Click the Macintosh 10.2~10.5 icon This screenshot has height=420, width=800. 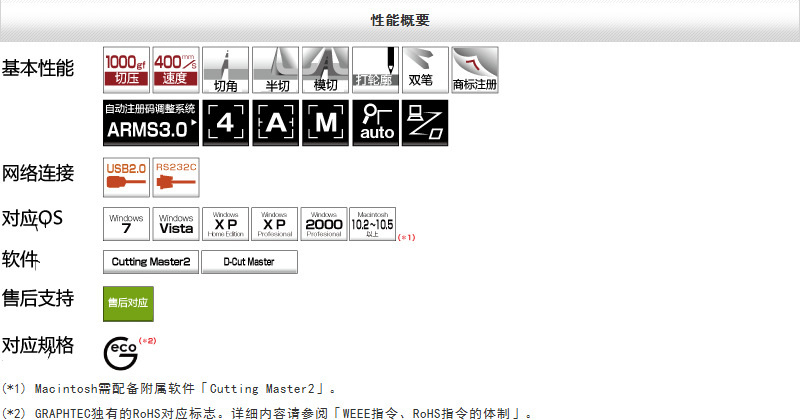(x=372, y=224)
